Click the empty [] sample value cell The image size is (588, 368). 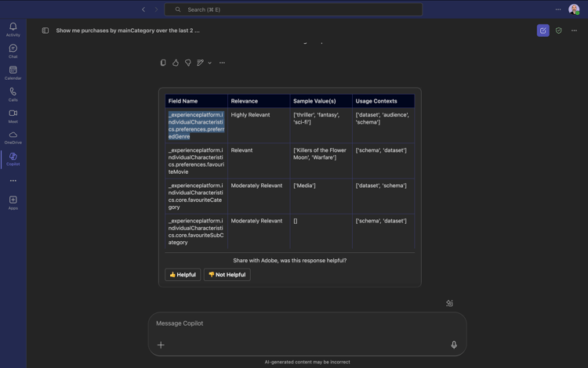pyautogui.click(x=321, y=231)
